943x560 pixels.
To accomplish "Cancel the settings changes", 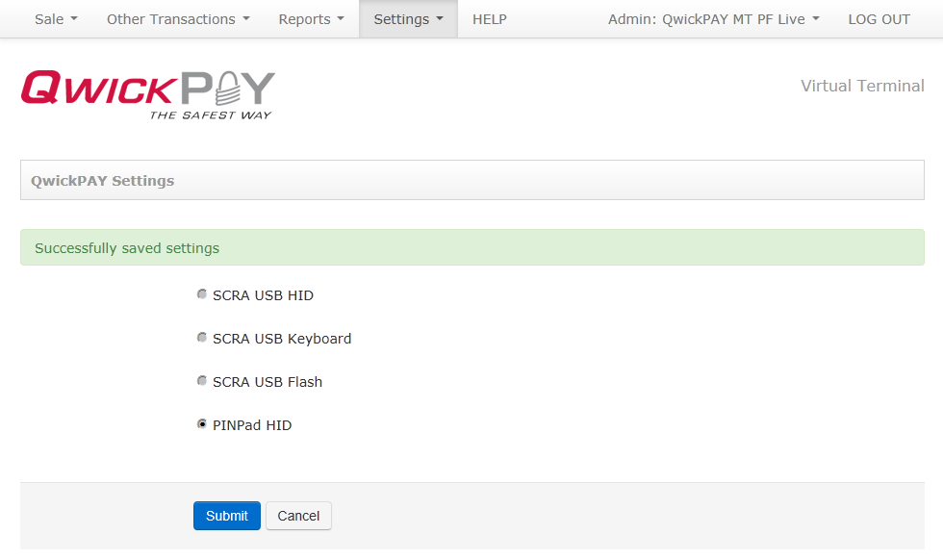I will (298, 516).
